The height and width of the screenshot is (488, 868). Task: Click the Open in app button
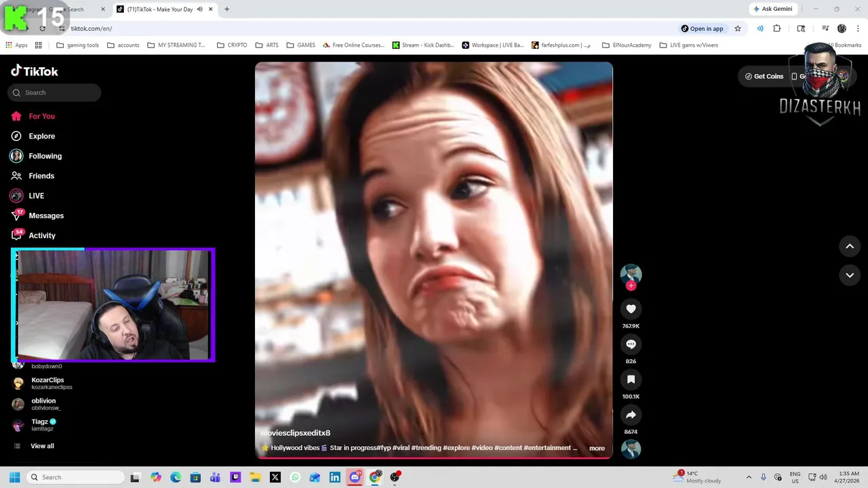coord(702,28)
